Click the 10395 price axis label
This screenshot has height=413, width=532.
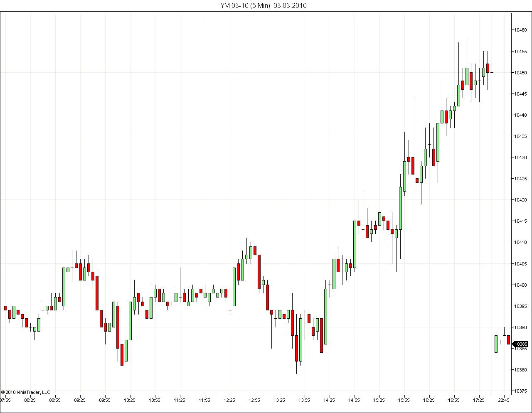(x=521, y=306)
